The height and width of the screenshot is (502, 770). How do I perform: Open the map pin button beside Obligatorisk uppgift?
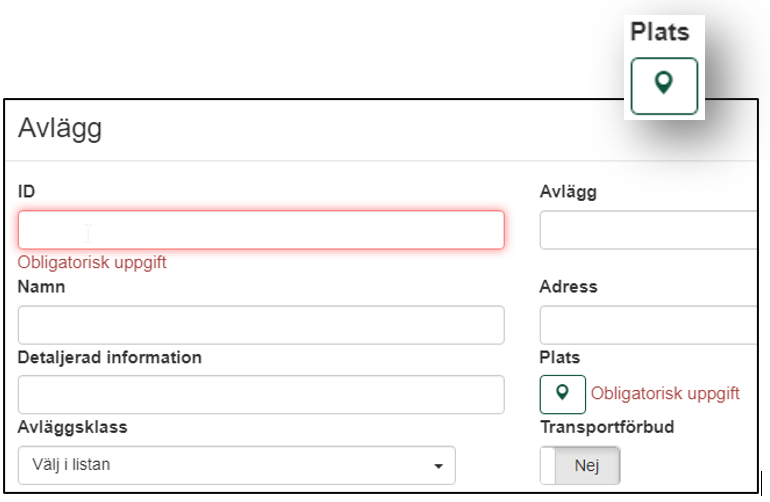tap(563, 394)
